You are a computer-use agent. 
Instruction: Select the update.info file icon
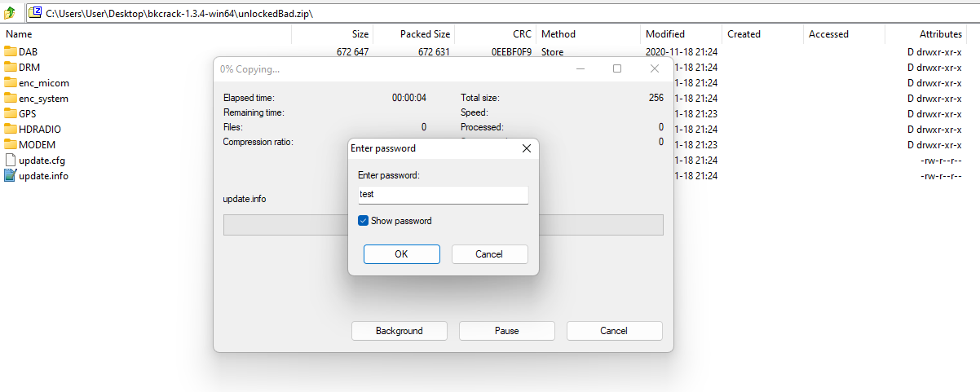pos(11,175)
